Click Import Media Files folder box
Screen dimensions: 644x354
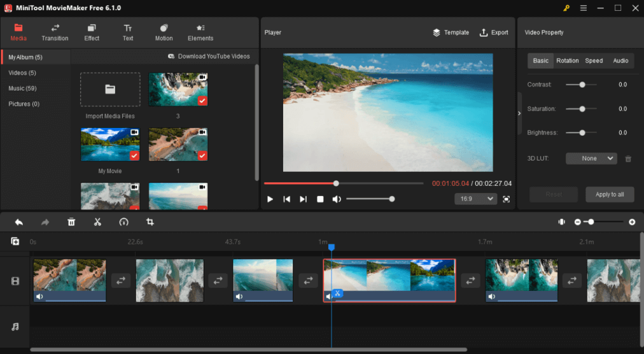pyautogui.click(x=110, y=90)
